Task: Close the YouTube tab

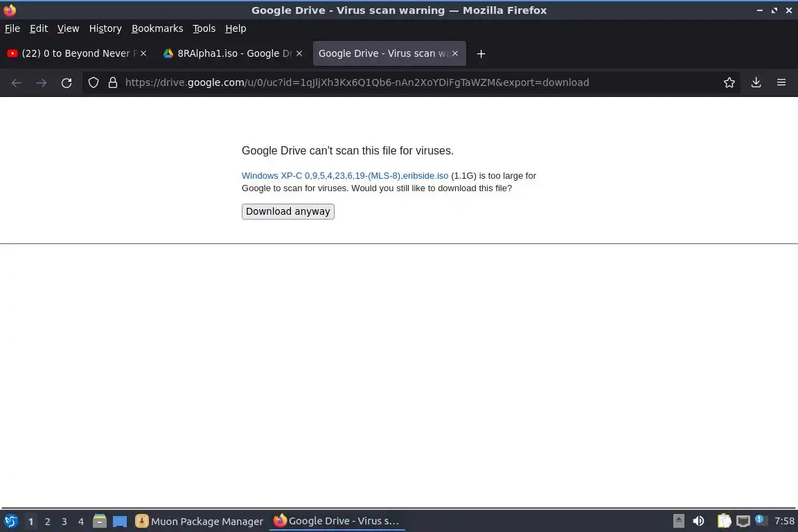Action: (x=143, y=53)
